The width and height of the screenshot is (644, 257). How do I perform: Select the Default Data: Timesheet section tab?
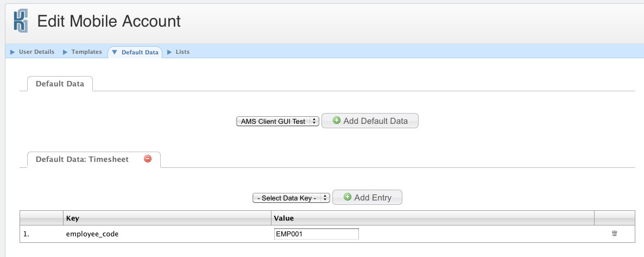coord(82,160)
